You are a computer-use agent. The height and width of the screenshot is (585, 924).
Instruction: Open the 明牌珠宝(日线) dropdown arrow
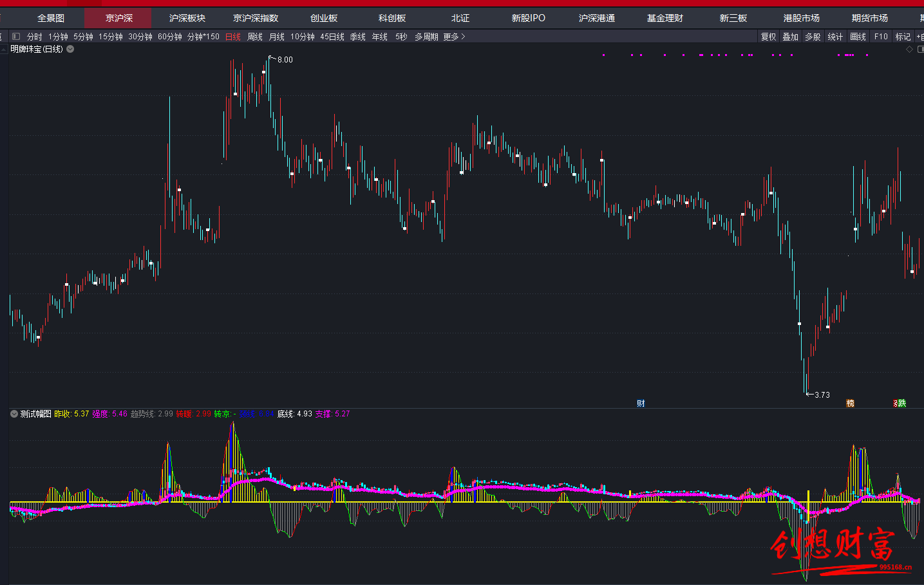point(70,49)
